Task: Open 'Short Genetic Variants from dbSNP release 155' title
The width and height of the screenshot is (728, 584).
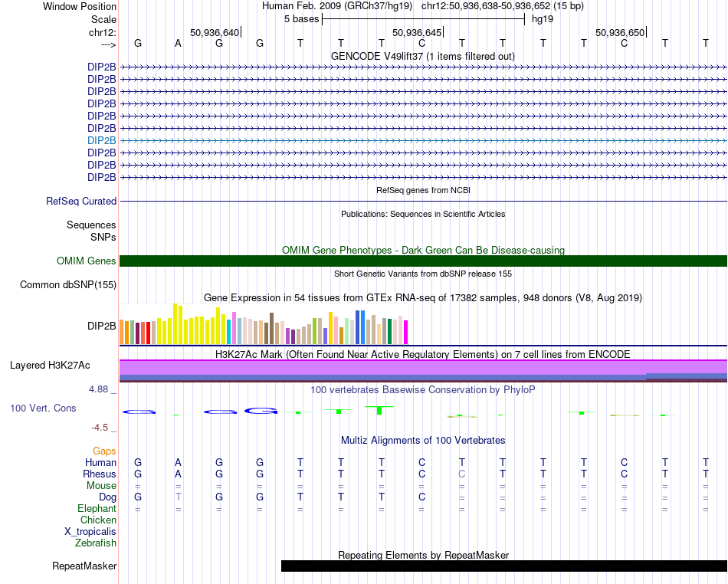Action: coord(423,274)
